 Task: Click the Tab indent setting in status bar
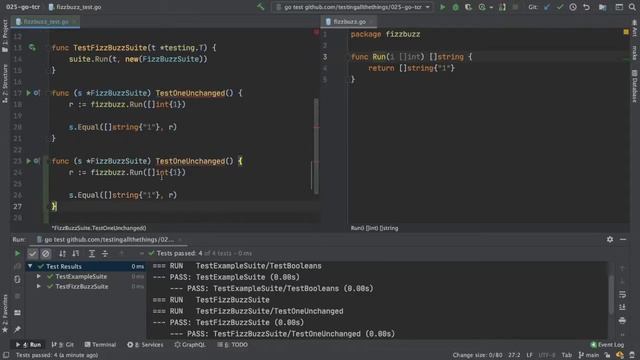click(x=567, y=355)
